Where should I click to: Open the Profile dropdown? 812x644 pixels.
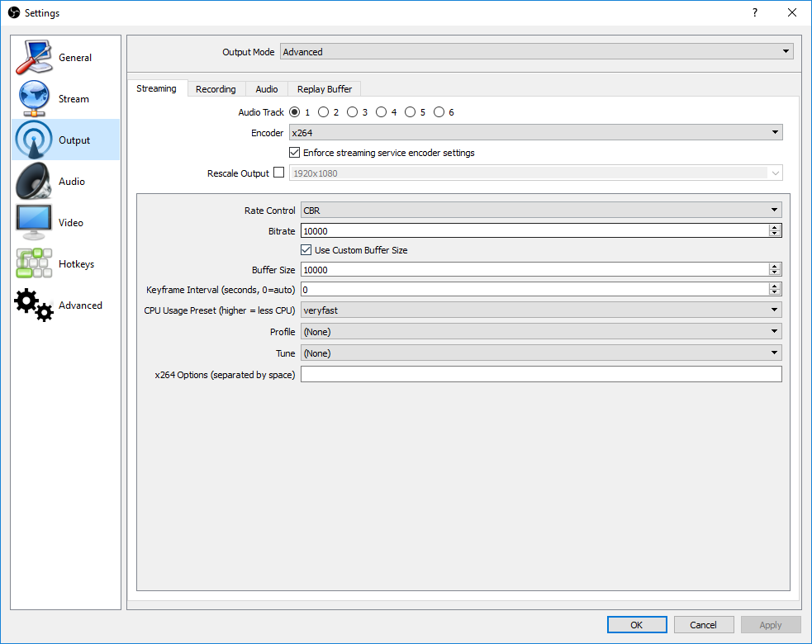pyautogui.click(x=541, y=331)
